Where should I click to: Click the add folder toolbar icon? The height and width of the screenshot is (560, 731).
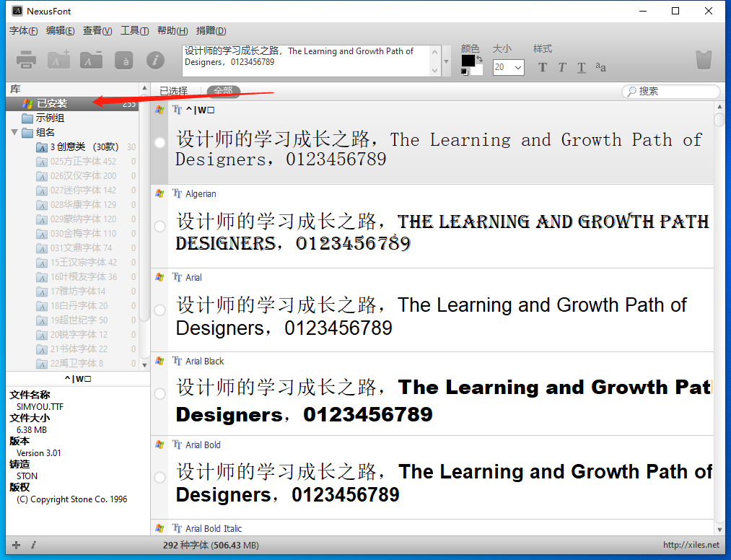point(58,61)
